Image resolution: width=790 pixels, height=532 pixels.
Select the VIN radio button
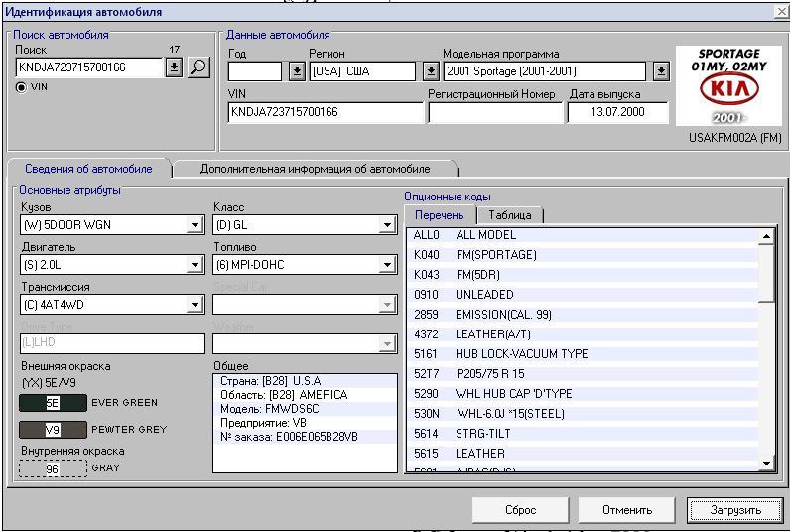pos(21,87)
